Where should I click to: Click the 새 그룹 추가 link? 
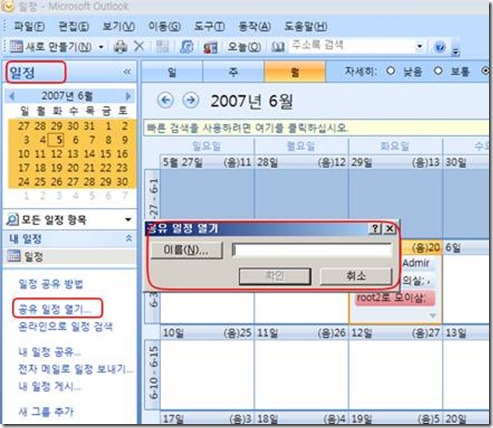pyautogui.click(x=46, y=412)
